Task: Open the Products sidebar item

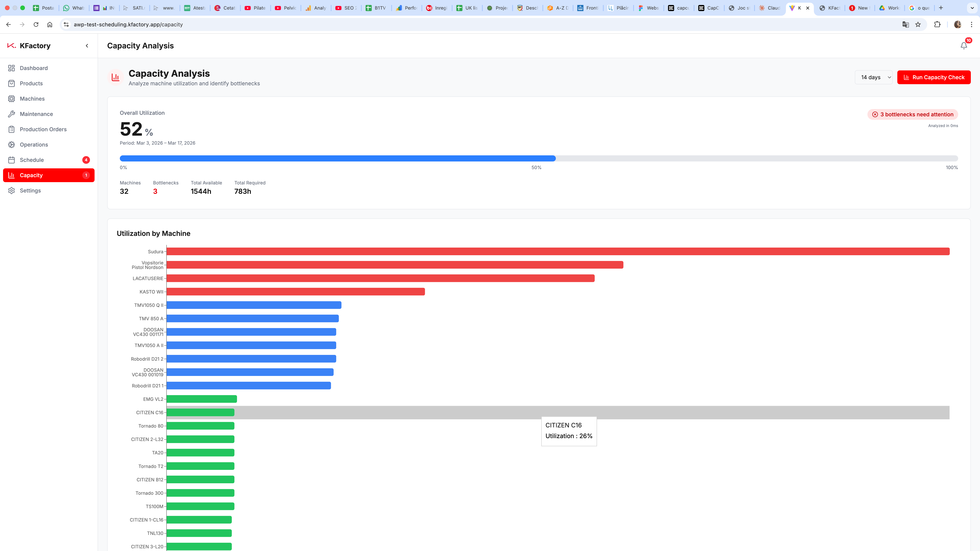Action: pos(49,83)
